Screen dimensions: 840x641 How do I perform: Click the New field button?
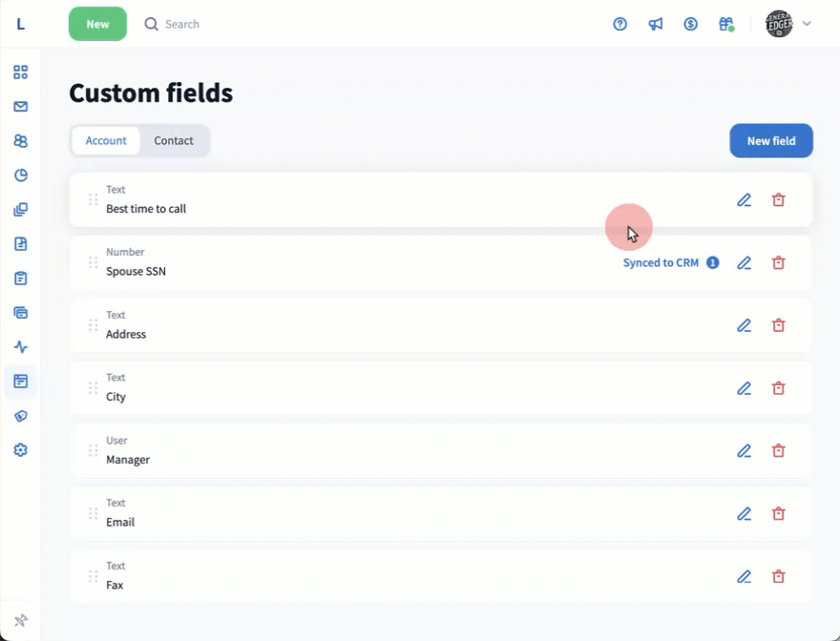click(771, 140)
